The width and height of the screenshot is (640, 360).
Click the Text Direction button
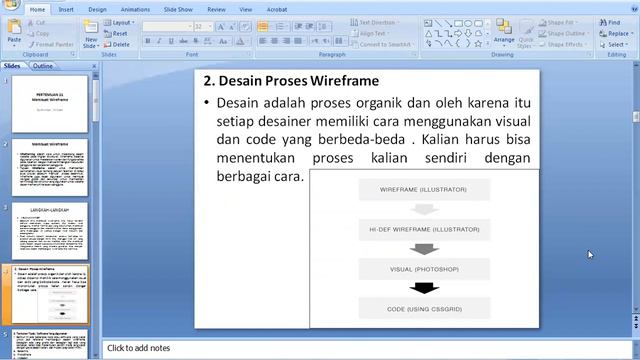pos(375,22)
